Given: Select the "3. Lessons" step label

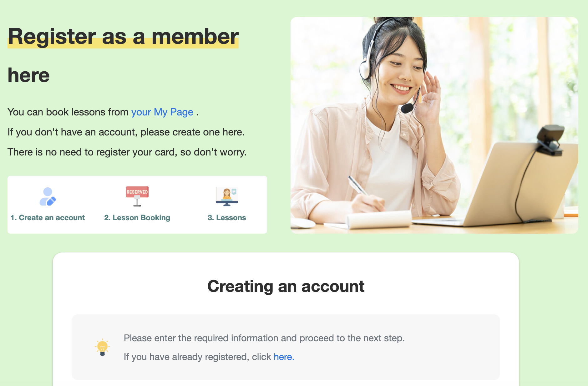Looking at the screenshot, I should pos(227,218).
